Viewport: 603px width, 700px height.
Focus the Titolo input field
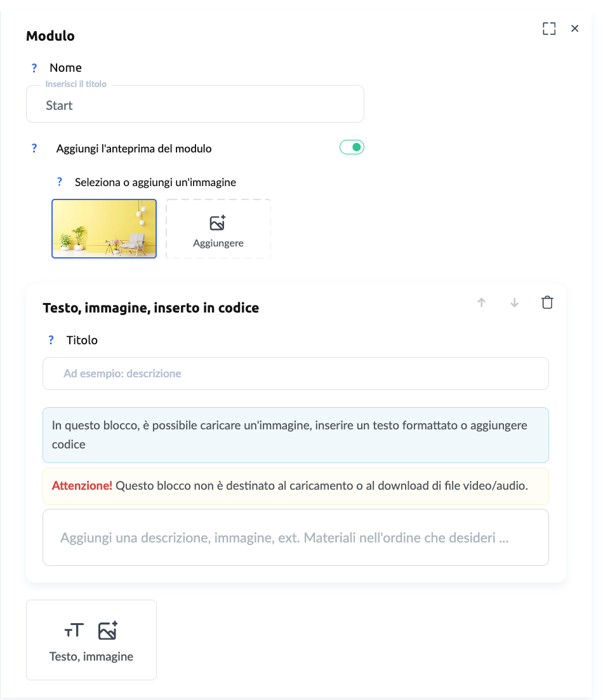point(295,374)
